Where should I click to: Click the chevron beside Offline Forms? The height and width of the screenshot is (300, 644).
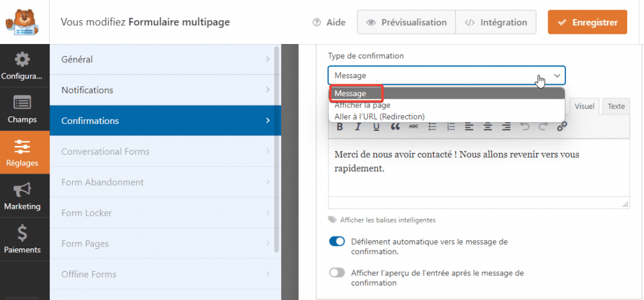click(x=268, y=274)
